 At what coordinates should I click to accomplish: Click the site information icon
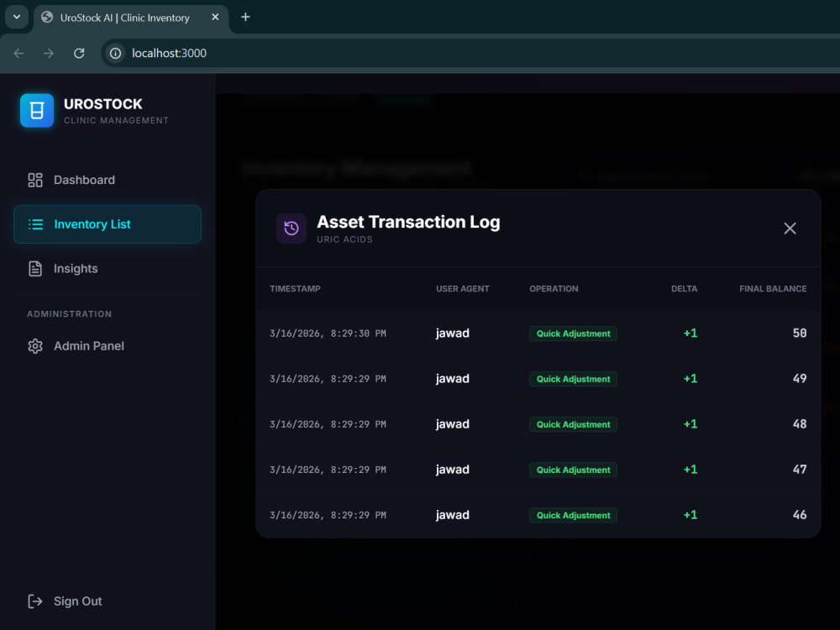[x=115, y=53]
